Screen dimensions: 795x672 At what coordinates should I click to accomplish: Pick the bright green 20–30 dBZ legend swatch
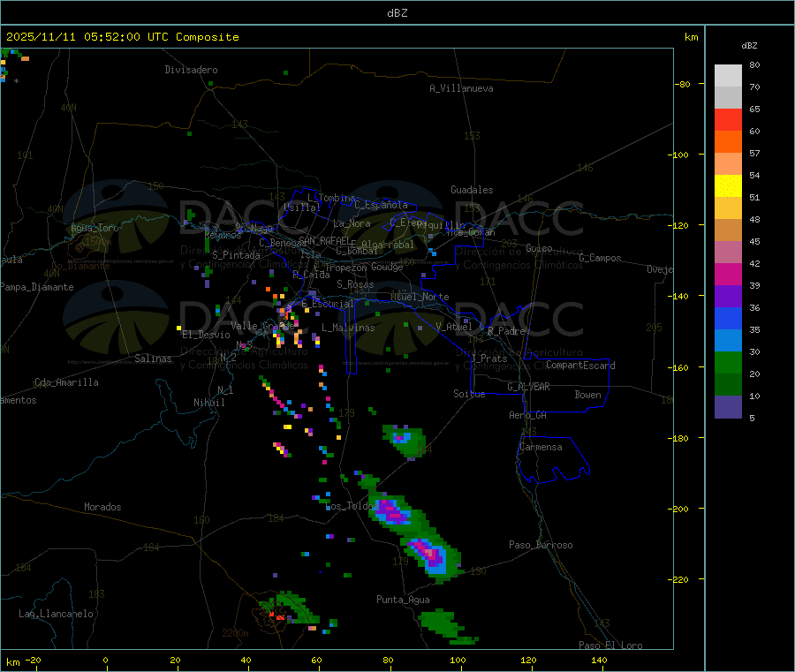[728, 362]
